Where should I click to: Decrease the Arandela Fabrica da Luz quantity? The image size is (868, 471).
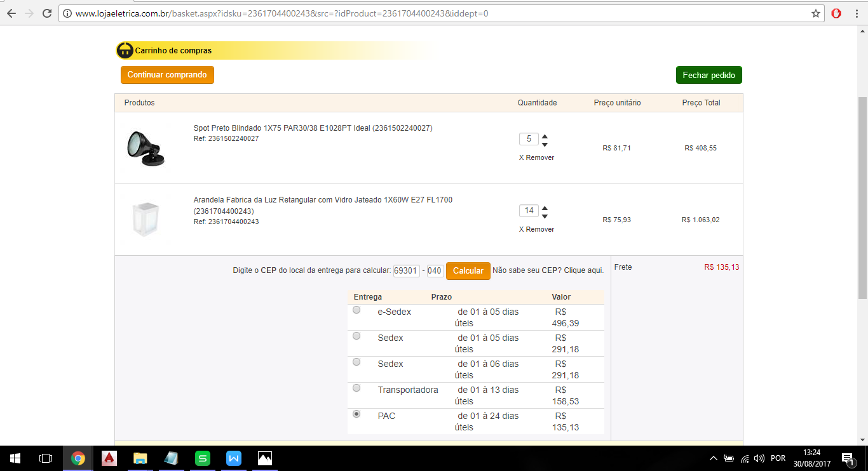point(545,216)
